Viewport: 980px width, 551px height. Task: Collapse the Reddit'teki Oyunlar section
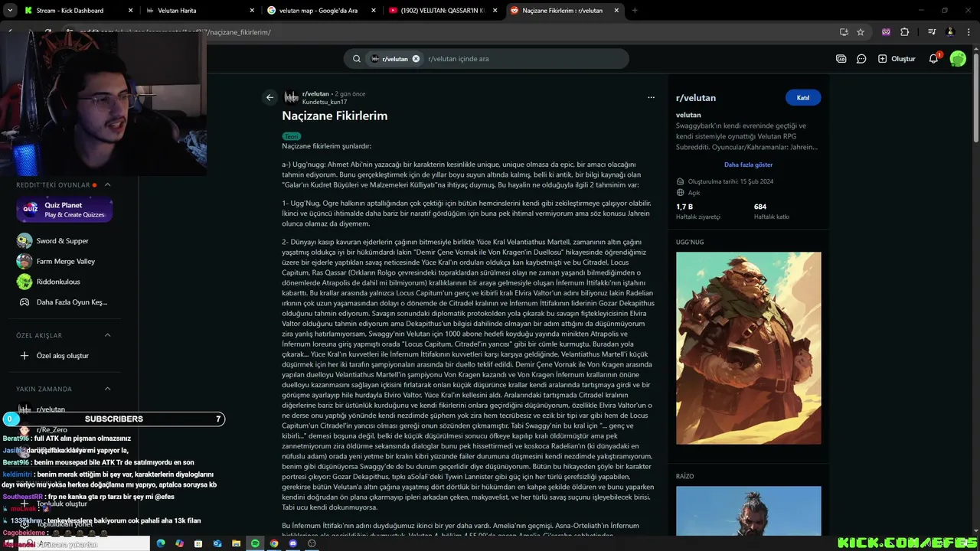pyautogui.click(x=107, y=184)
